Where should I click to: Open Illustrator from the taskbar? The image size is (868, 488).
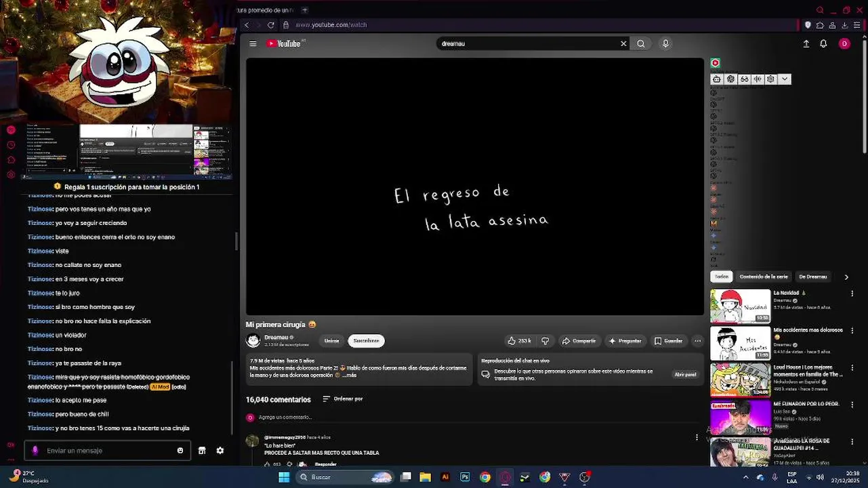click(445, 477)
